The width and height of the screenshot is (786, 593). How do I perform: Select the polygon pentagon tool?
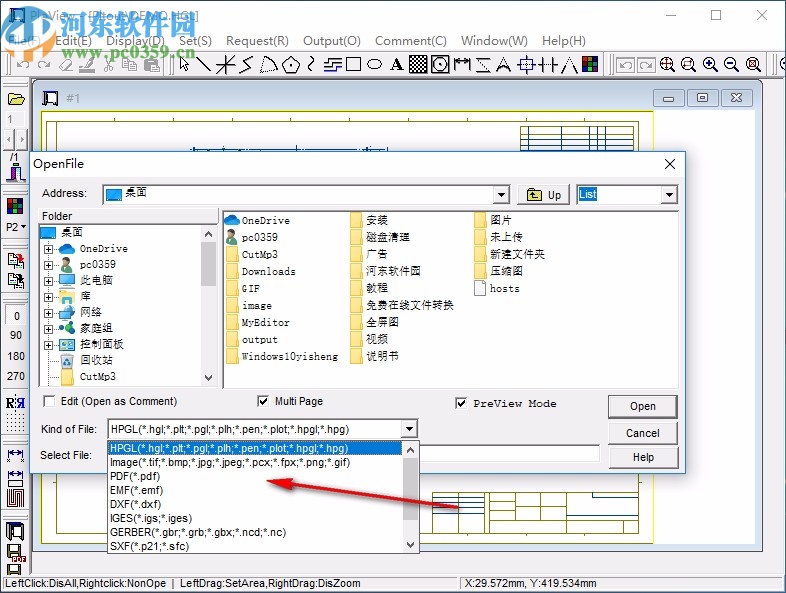[290, 65]
